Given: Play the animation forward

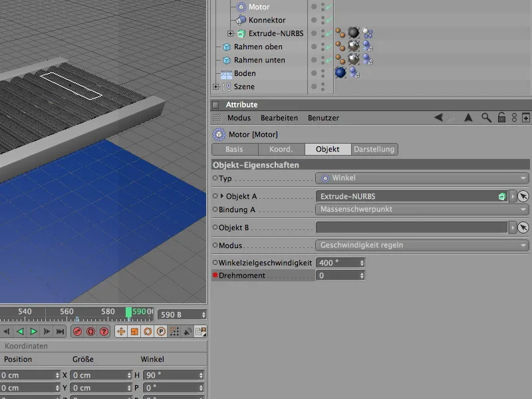Looking at the screenshot, I should click(x=34, y=331).
